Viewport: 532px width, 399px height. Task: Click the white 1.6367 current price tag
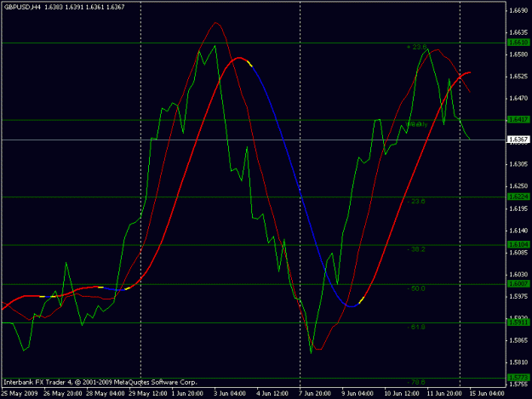tap(518, 140)
